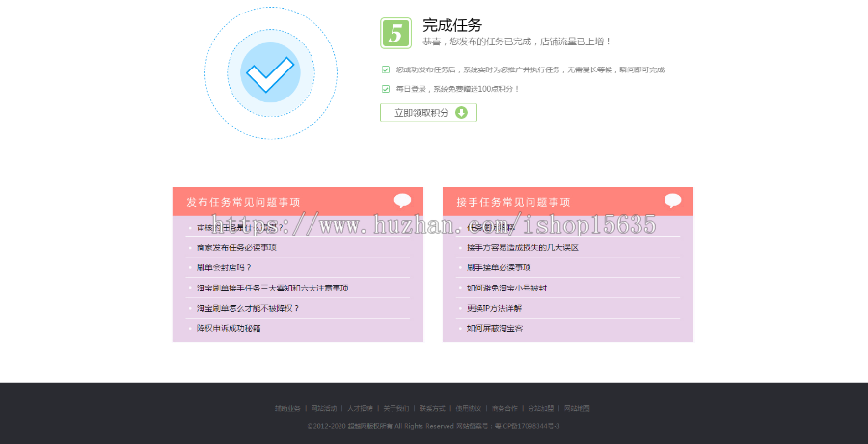Toggle the first green checkbox about task execution
The width and height of the screenshot is (868, 444).
click(x=386, y=69)
